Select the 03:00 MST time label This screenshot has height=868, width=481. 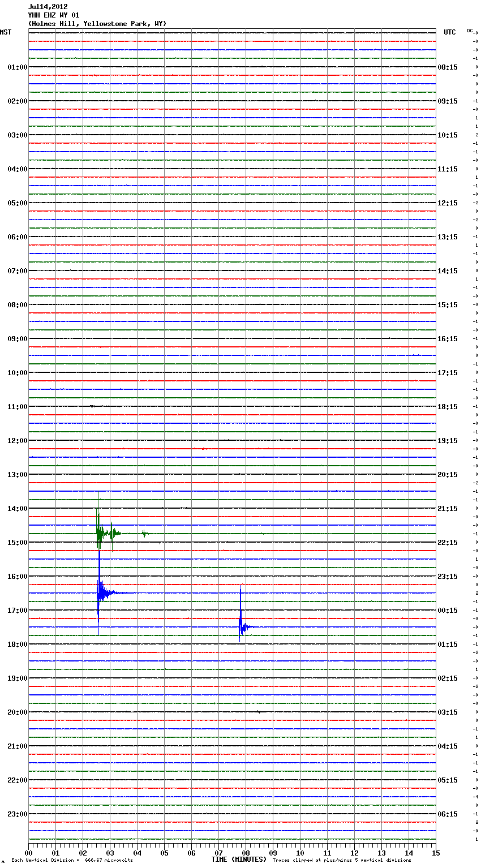pyautogui.click(x=18, y=135)
